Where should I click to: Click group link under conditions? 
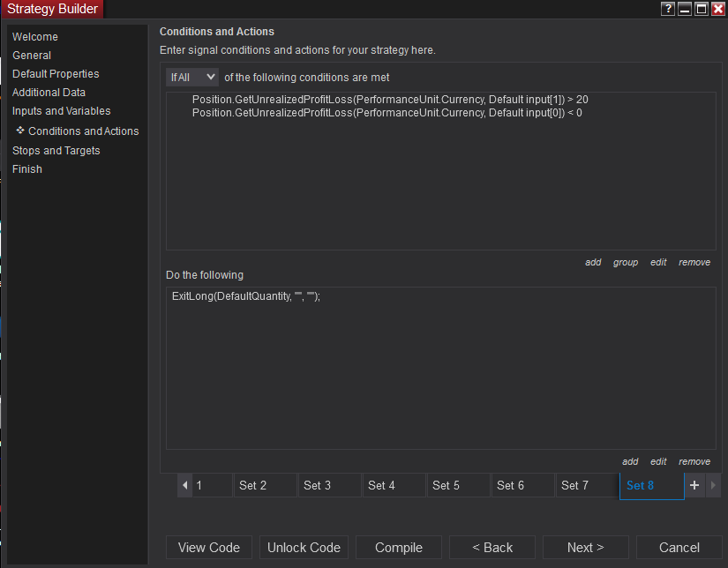(626, 262)
